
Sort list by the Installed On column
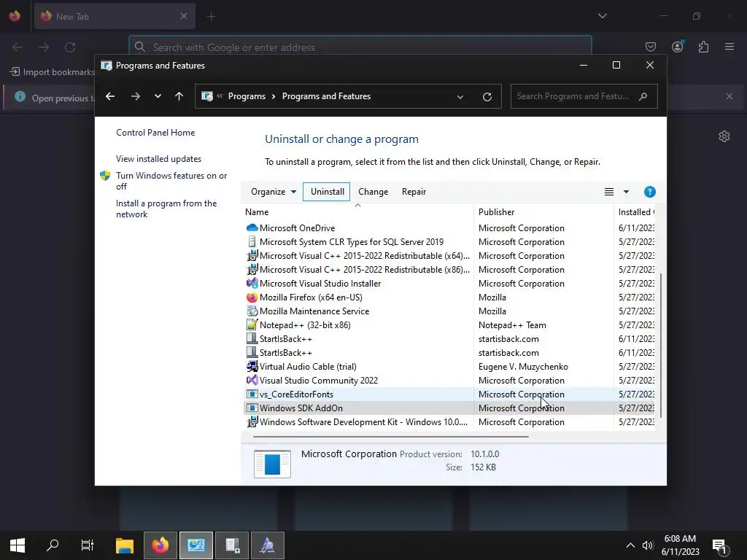click(x=635, y=212)
